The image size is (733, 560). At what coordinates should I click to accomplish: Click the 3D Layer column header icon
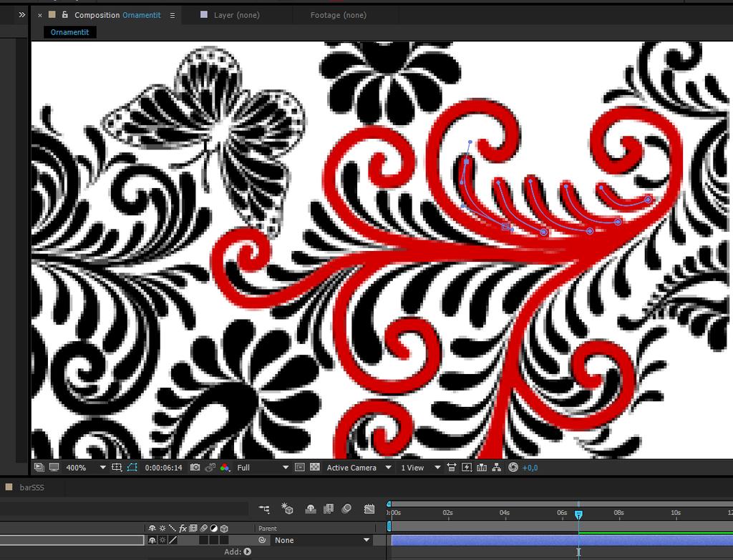coord(224,529)
